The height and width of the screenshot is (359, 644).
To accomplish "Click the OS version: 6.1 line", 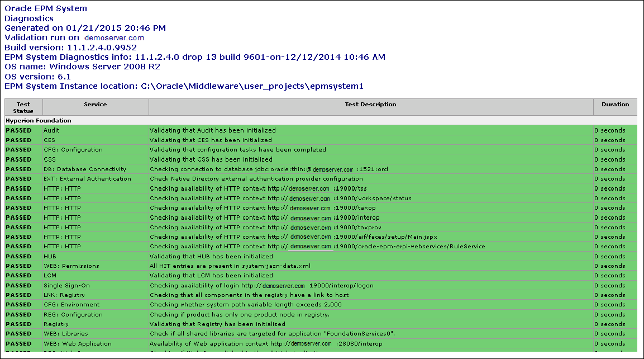I will (37, 77).
